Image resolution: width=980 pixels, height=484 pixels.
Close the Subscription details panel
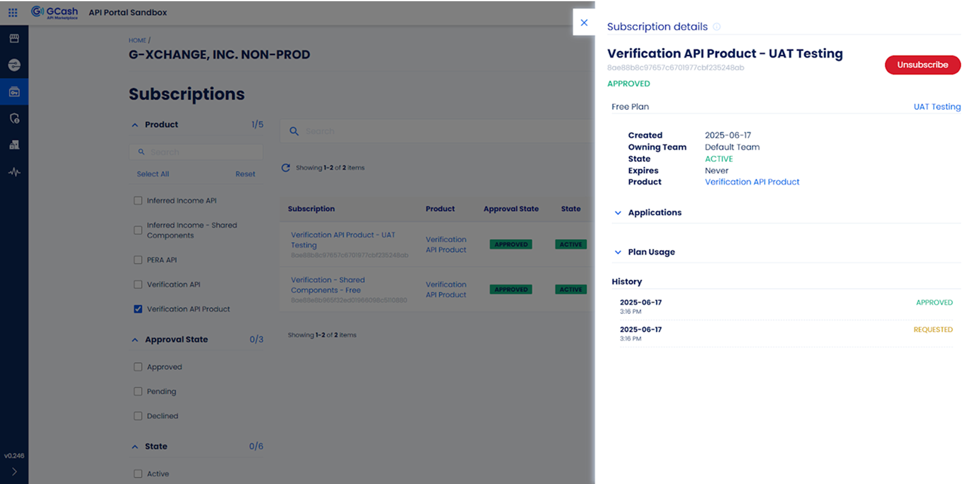click(584, 23)
